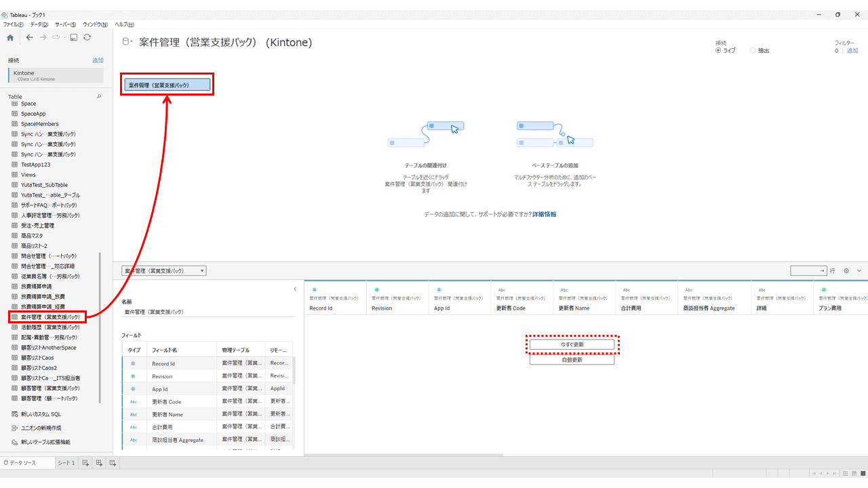This screenshot has width=868, height=488.
Task: Click the save icon in the toolbar
Action: coord(74,37)
